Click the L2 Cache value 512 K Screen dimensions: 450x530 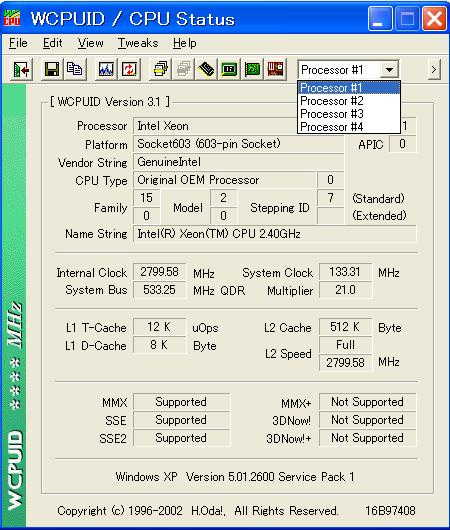click(345, 327)
